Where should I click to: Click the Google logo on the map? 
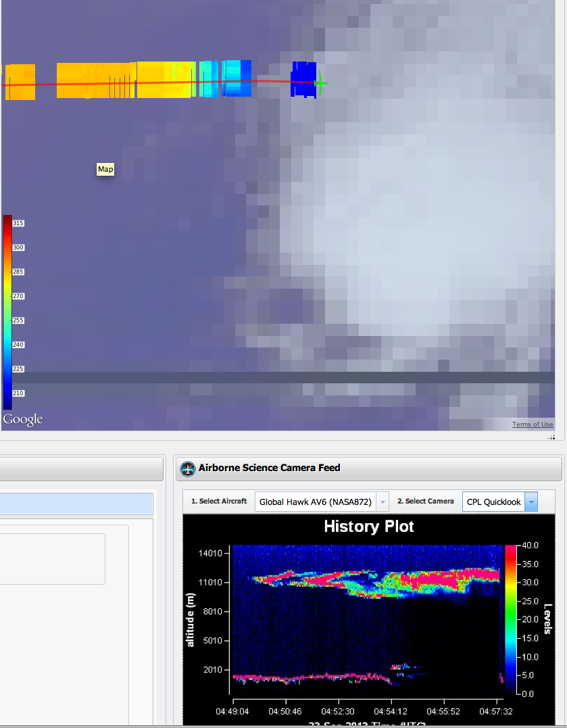coord(23,420)
